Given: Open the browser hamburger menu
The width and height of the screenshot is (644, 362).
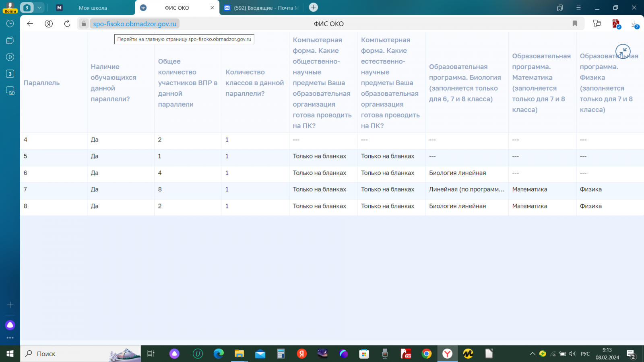Looking at the screenshot, I should tap(578, 8).
